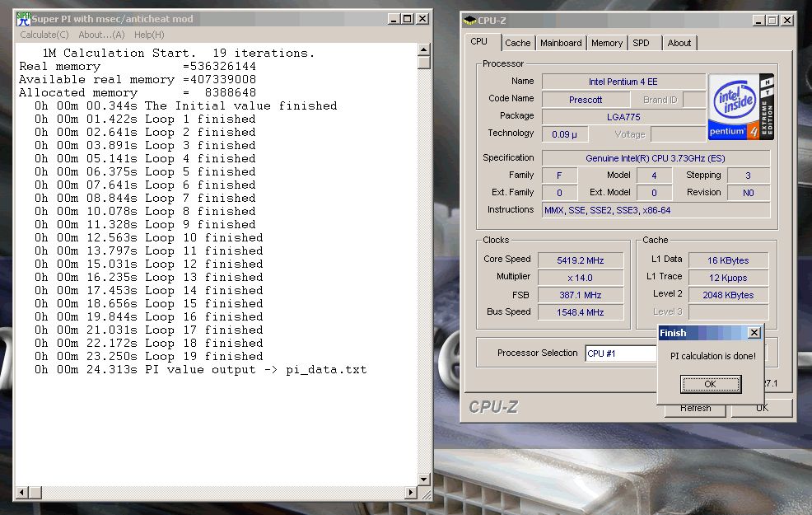812x515 pixels.
Task: Click the 'Available real memory =407339008' line
Action: pos(138,79)
